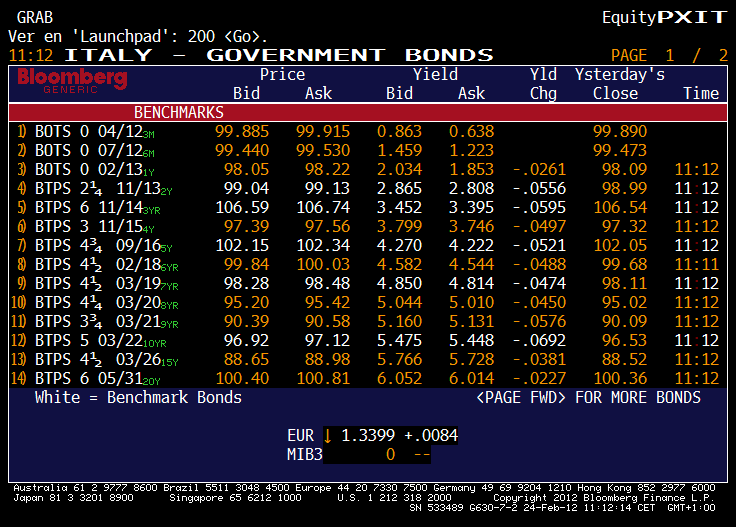Click the Ysterday's Close column header
Screen dimensions: 736x527
(620, 84)
